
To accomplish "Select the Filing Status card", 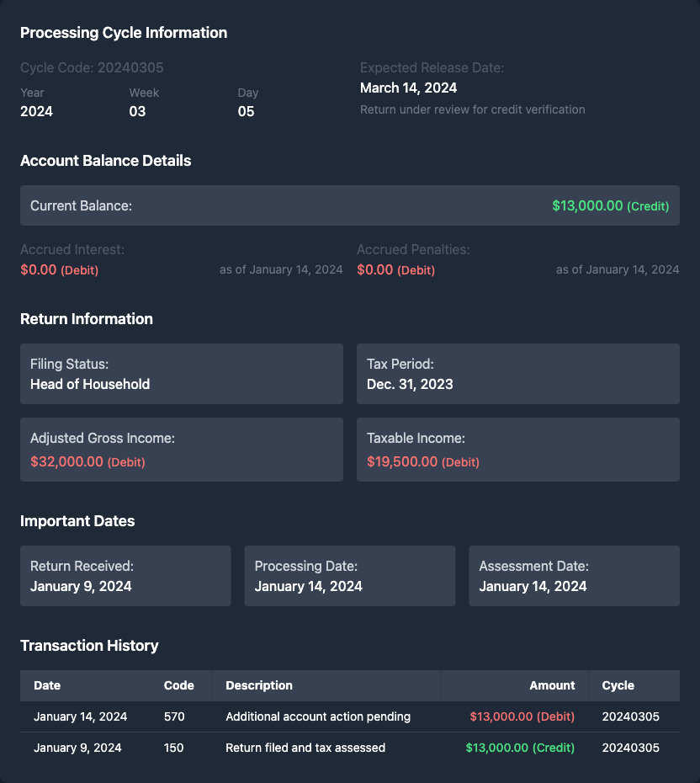I will pos(181,374).
